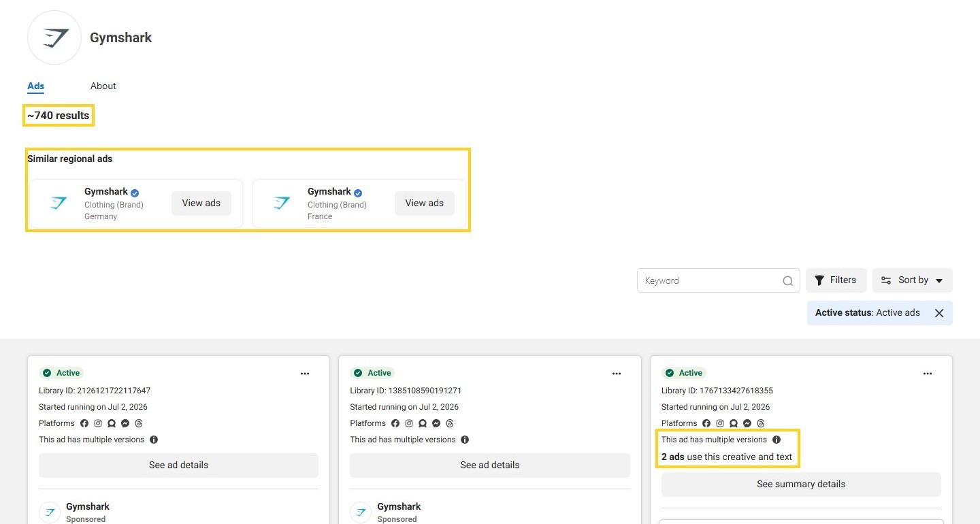Click Gymshark sponsor avatar in ad 2126121722117647
Viewport: 980px width, 524px height.
coord(50,512)
